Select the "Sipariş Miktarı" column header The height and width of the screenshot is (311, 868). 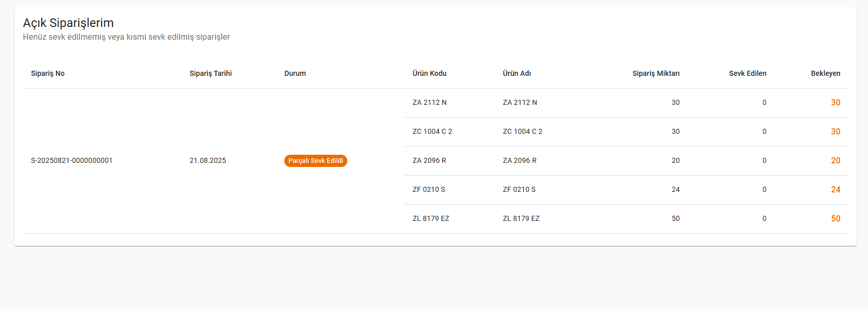tap(655, 73)
